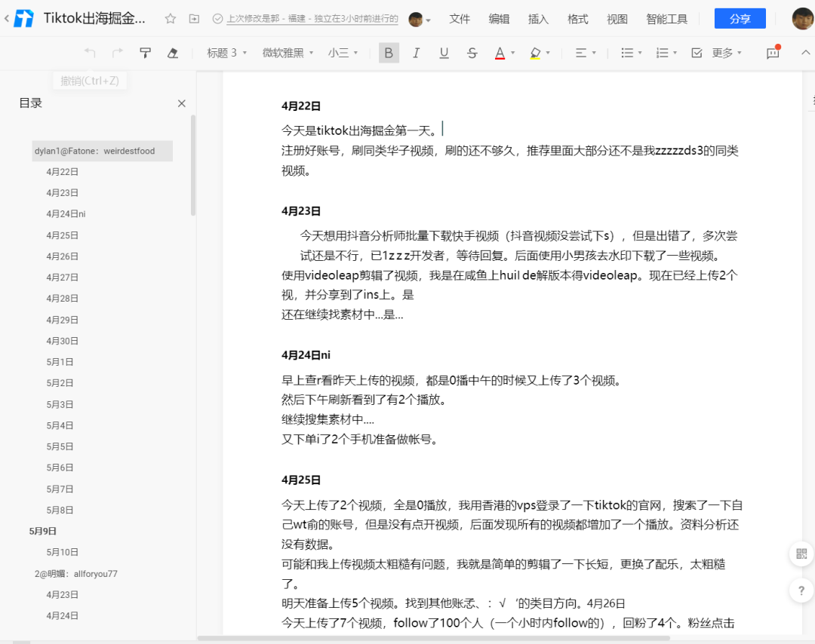Jump to 5月1日 in the outline
815x644 pixels.
[60, 362]
